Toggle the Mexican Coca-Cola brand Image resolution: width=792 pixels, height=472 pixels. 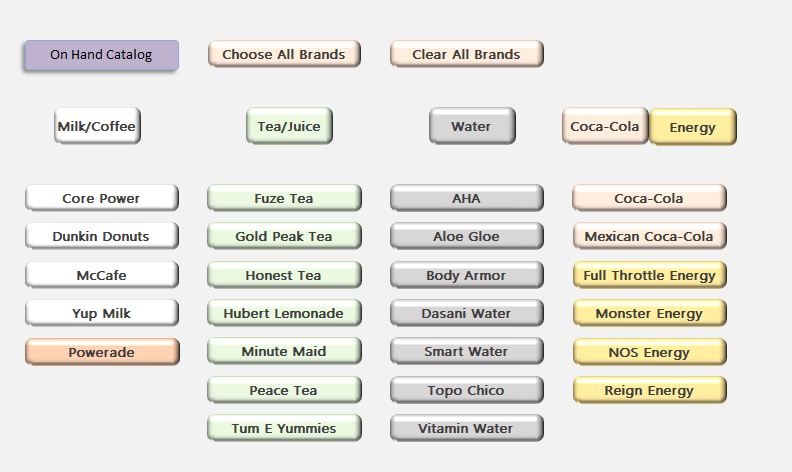[649, 236]
